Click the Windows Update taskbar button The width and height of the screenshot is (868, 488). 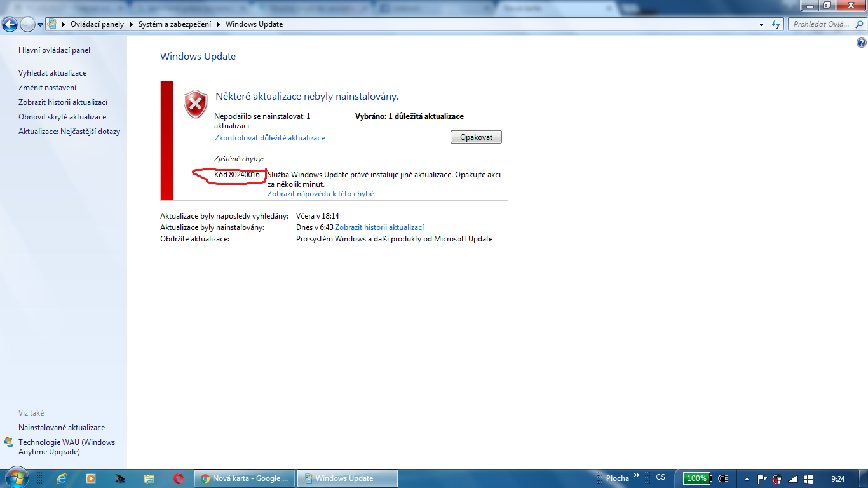point(348,478)
